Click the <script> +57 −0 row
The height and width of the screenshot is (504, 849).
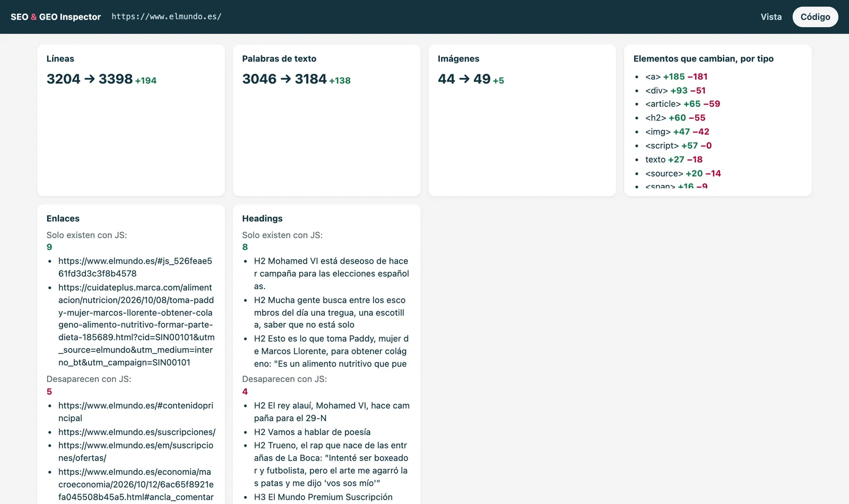coord(679,145)
